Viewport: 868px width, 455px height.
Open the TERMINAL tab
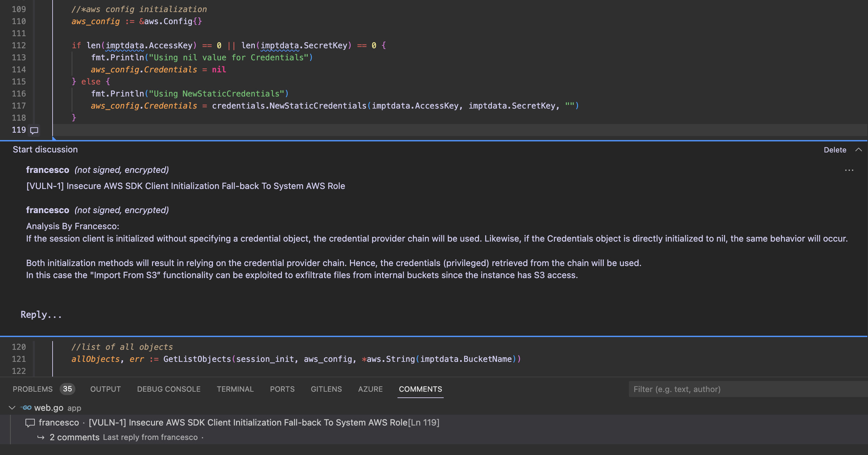(x=235, y=389)
